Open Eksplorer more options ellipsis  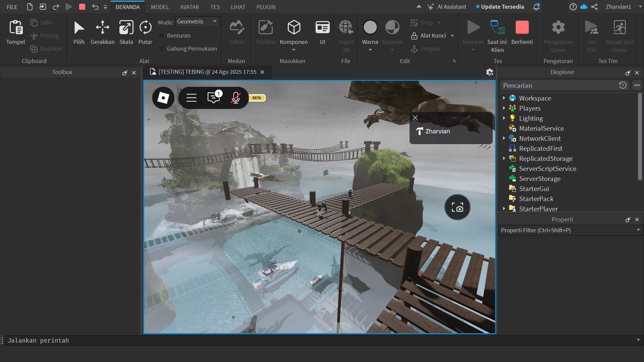click(637, 85)
